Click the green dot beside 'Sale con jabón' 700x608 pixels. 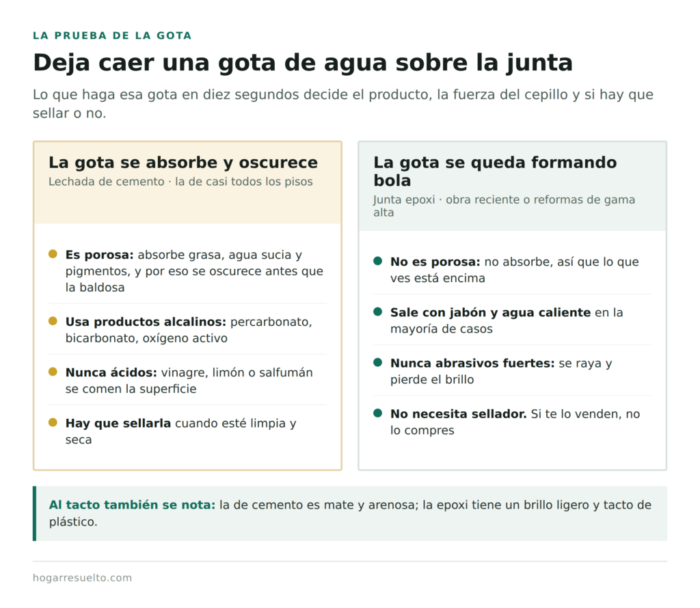pos(377,312)
